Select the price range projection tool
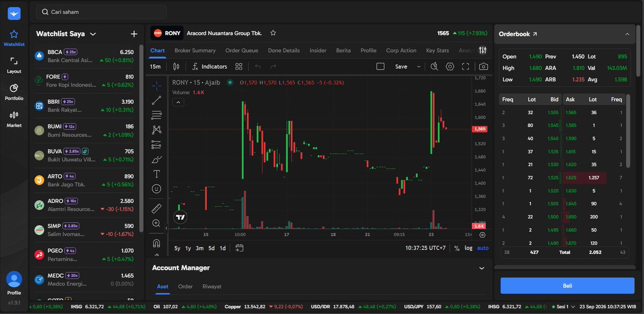The width and height of the screenshot is (644, 314). click(x=156, y=144)
